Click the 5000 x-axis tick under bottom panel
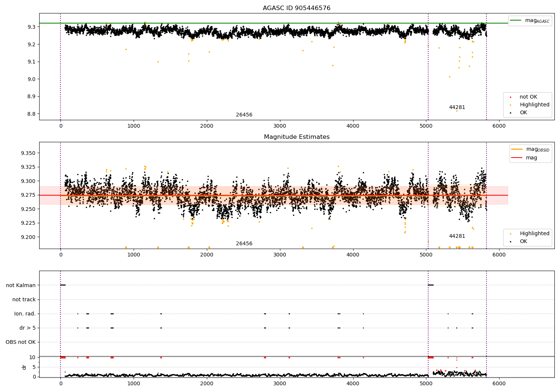This screenshot has height=392, width=560. click(426, 383)
